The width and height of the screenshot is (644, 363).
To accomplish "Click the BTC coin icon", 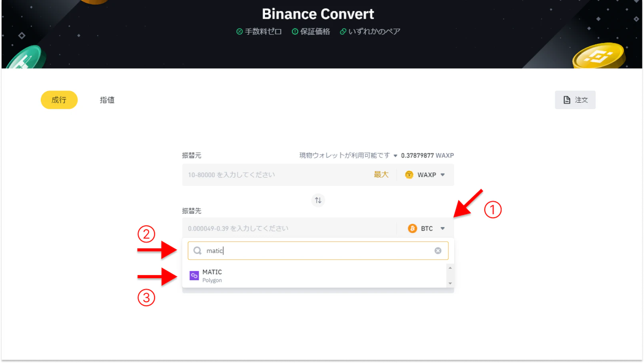I will coord(412,228).
